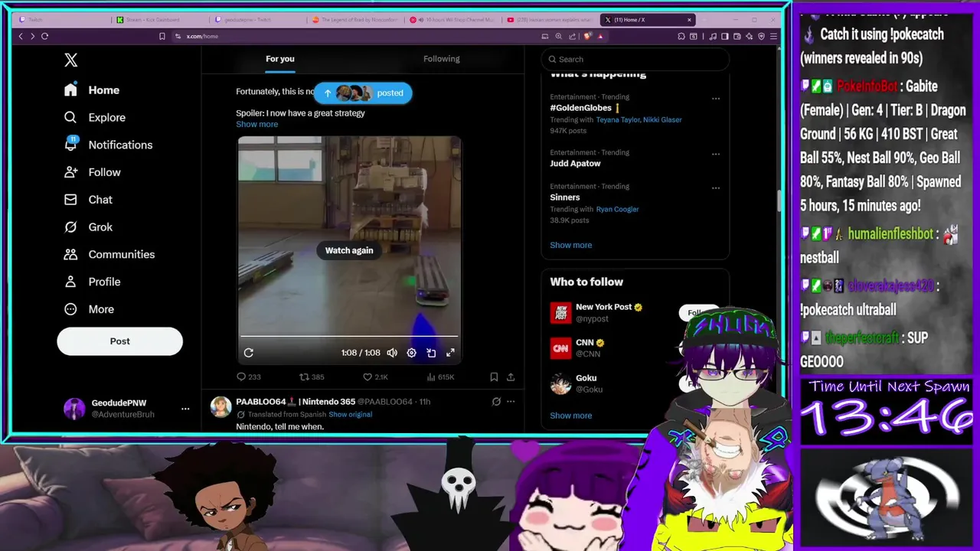Open more options on PAABLOO64 tweet
The image size is (980, 551).
pyautogui.click(x=511, y=401)
